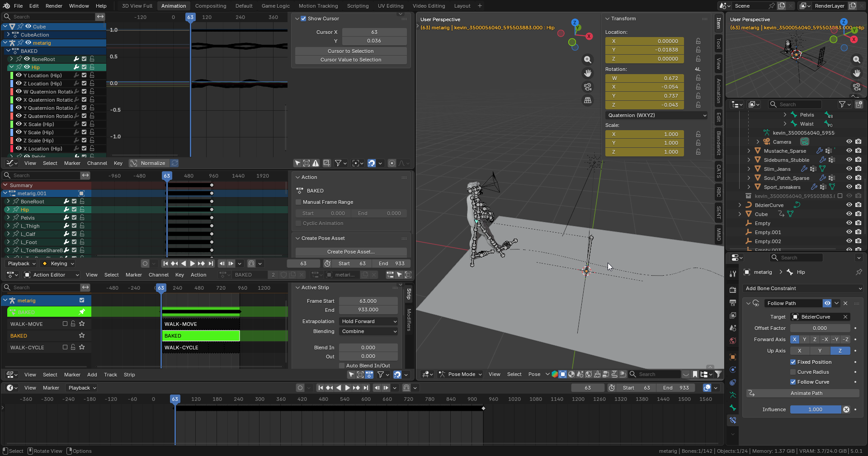Collapse the Follow Path constraint panel
The image size is (868, 456).
point(748,303)
